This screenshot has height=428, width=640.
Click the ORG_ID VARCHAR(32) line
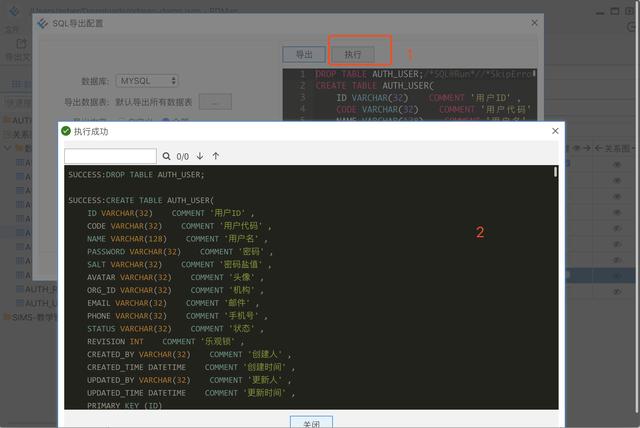176,290
